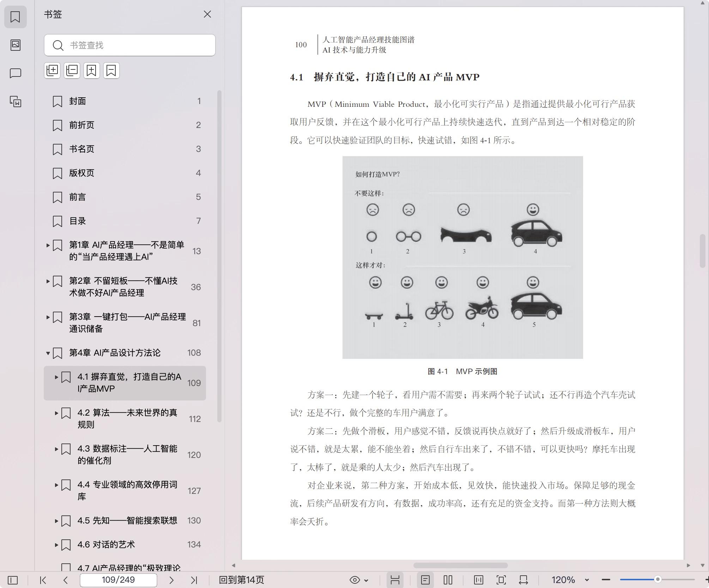The height and width of the screenshot is (588, 709).
Task: Delete bookmark icon in bookmark toolbar
Action: (111, 71)
